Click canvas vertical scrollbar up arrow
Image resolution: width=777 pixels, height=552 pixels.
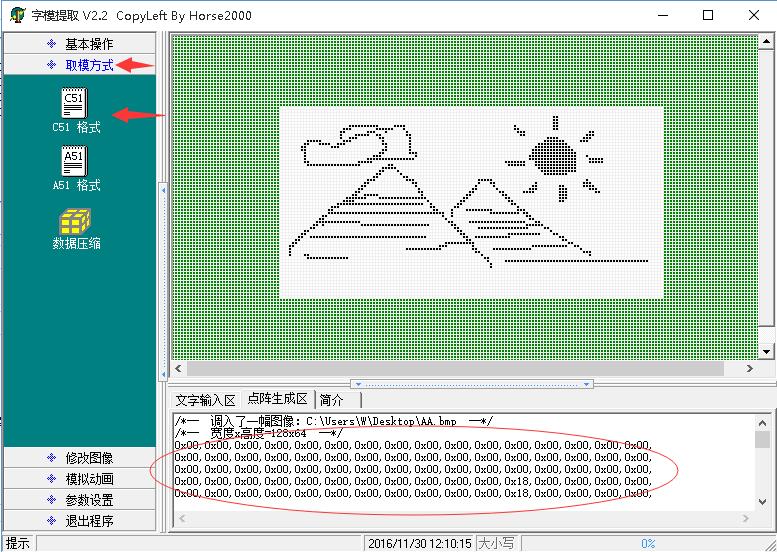click(766, 42)
